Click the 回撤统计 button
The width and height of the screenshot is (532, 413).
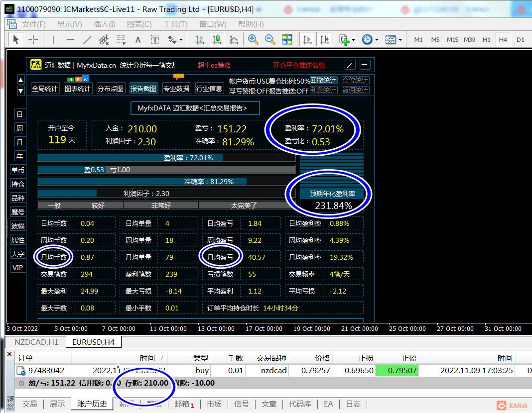(323, 80)
